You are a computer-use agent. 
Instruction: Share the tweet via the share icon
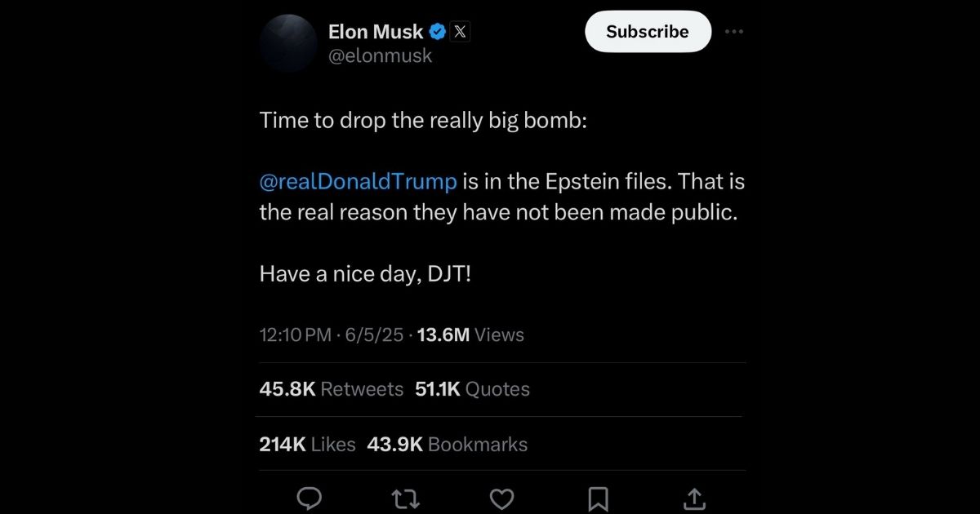click(693, 497)
